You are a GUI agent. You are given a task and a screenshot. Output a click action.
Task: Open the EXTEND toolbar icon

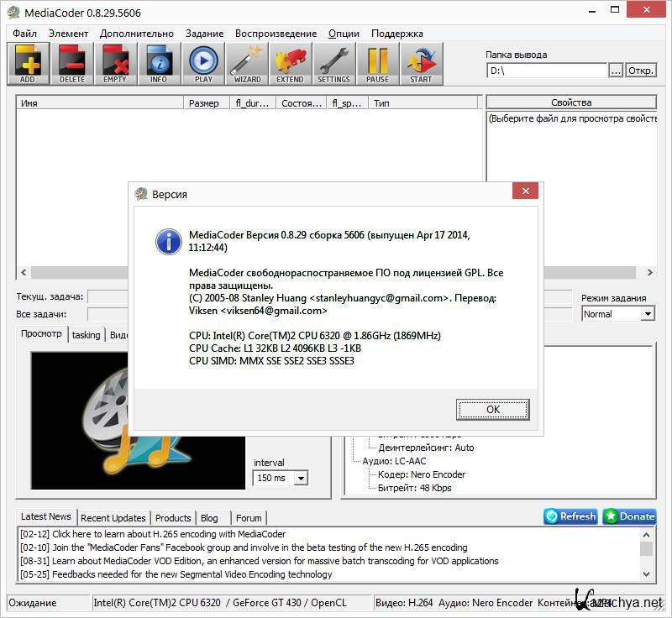pos(290,64)
